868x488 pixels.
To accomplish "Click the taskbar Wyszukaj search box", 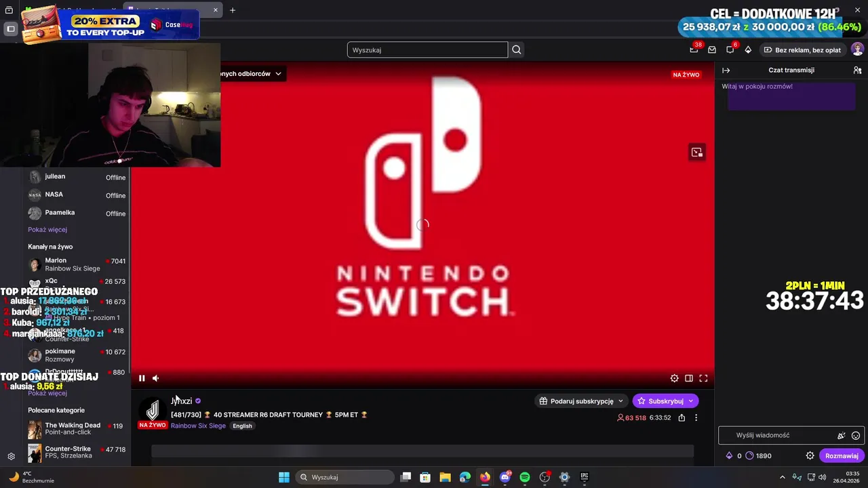I will click(344, 477).
